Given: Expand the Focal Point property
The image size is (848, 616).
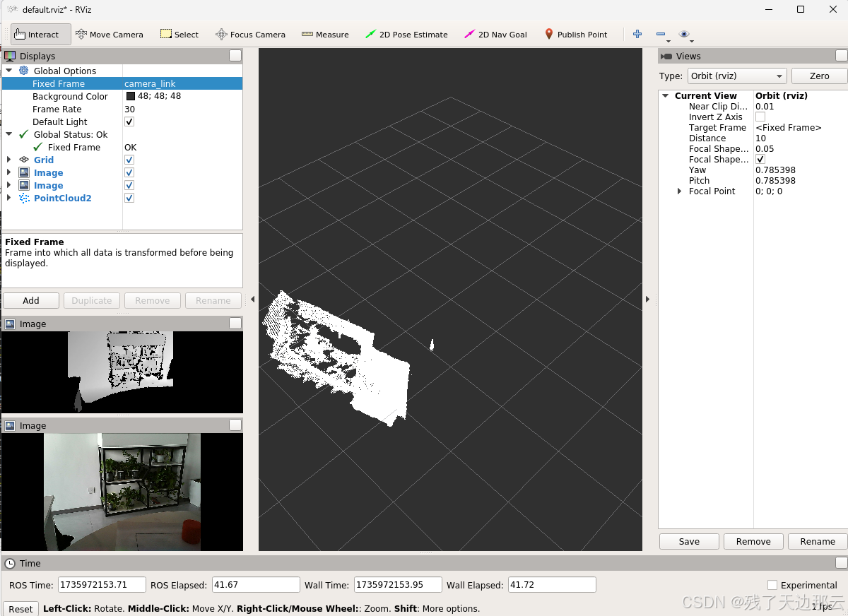Looking at the screenshot, I should coord(680,191).
